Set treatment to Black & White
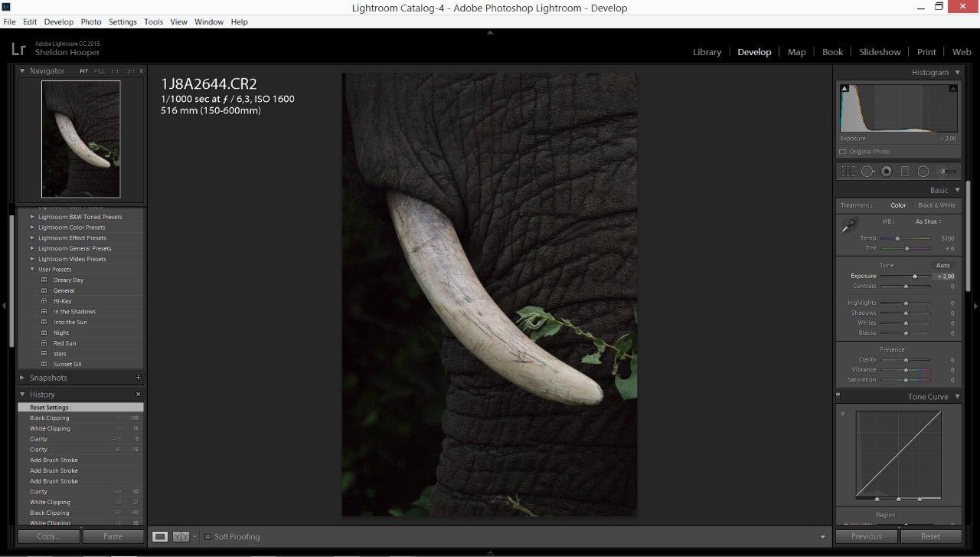This screenshot has width=980, height=557. pos(937,205)
